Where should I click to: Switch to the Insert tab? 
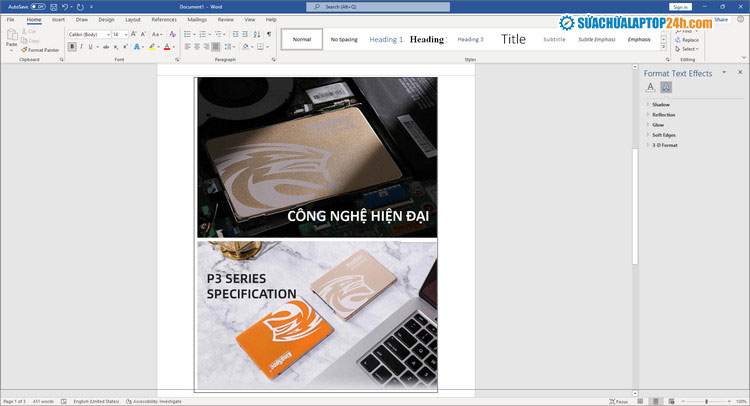click(x=58, y=20)
